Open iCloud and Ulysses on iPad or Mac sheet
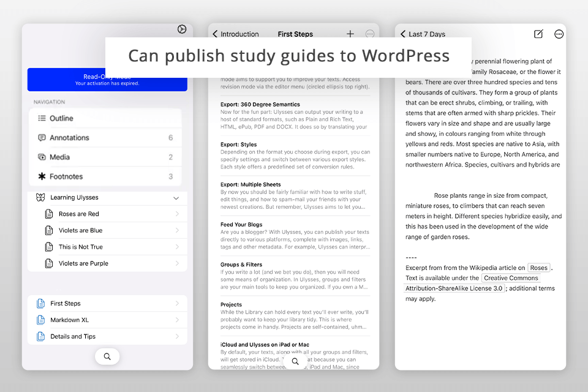 pos(295,355)
